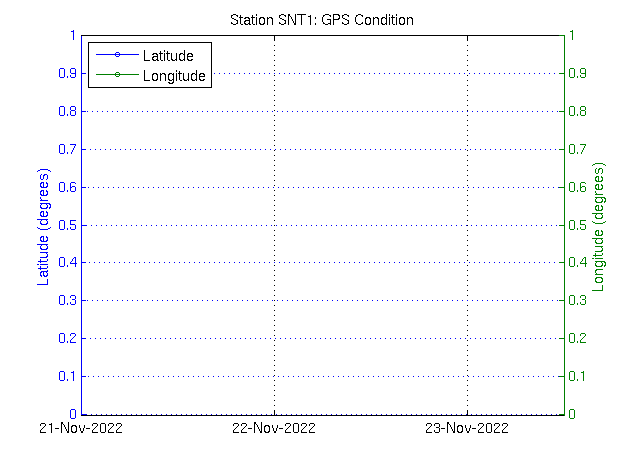Click the '21-Nov-2022' date tick label
The height and width of the screenshot is (466, 623).
click(x=81, y=428)
